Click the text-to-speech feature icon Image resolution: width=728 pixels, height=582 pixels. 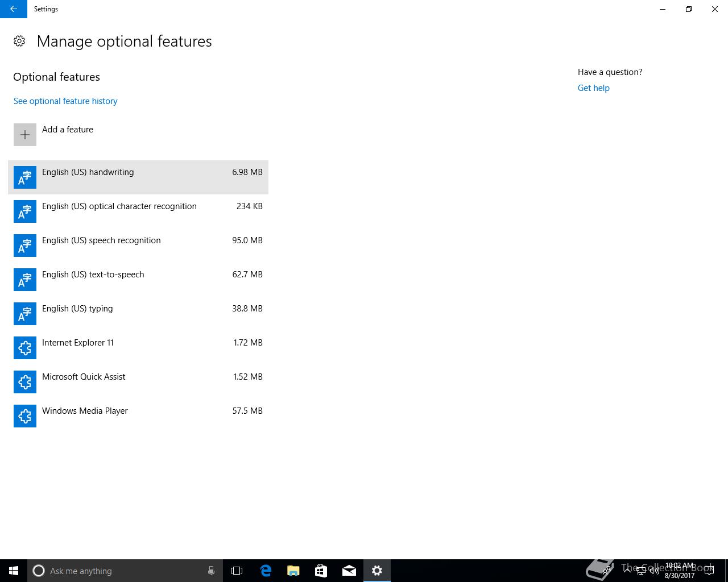click(25, 280)
